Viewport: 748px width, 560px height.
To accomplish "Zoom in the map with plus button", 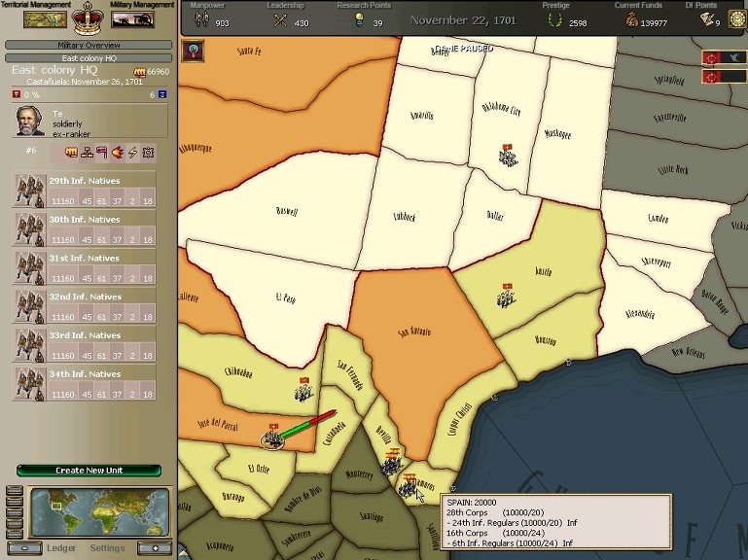I will (x=154, y=548).
